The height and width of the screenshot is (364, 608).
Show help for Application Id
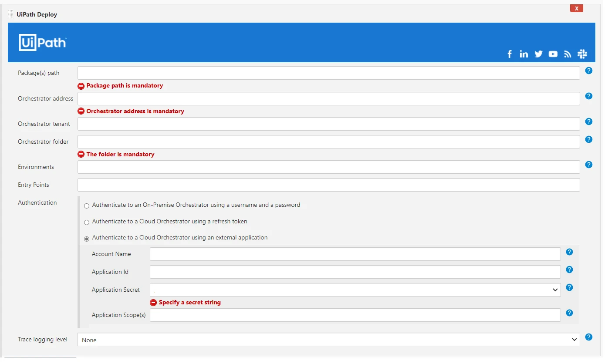click(x=569, y=270)
